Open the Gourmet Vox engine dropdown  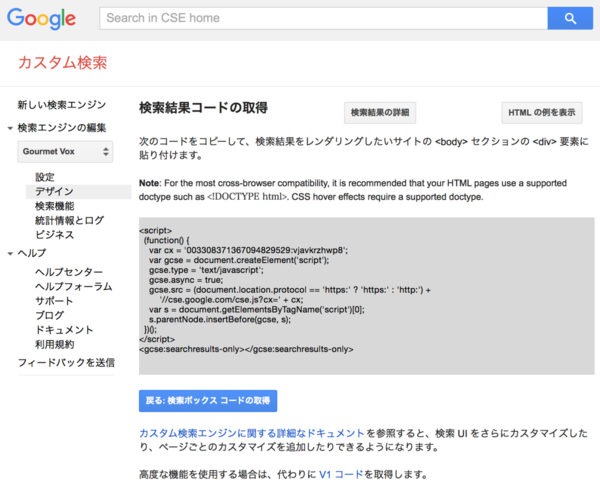pos(65,152)
